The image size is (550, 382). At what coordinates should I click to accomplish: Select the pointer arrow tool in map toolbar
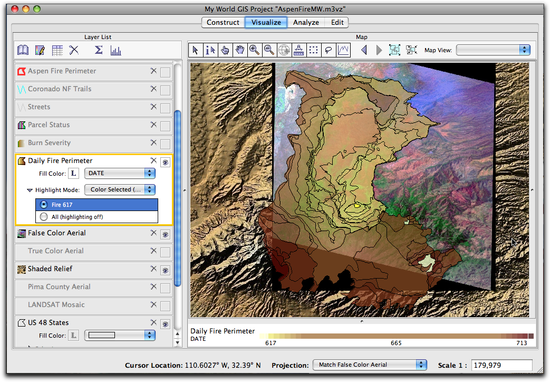(195, 50)
